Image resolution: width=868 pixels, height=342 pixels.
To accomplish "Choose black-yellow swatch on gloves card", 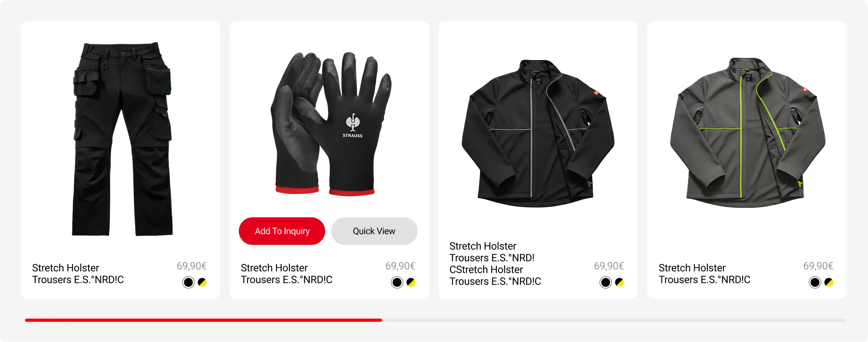I will [x=411, y=282].
